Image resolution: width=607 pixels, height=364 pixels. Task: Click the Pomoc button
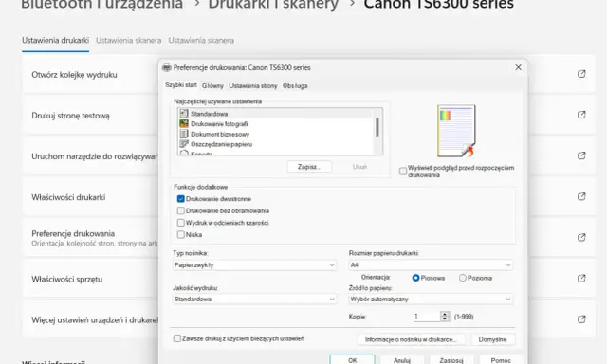(x=501, y=360)
